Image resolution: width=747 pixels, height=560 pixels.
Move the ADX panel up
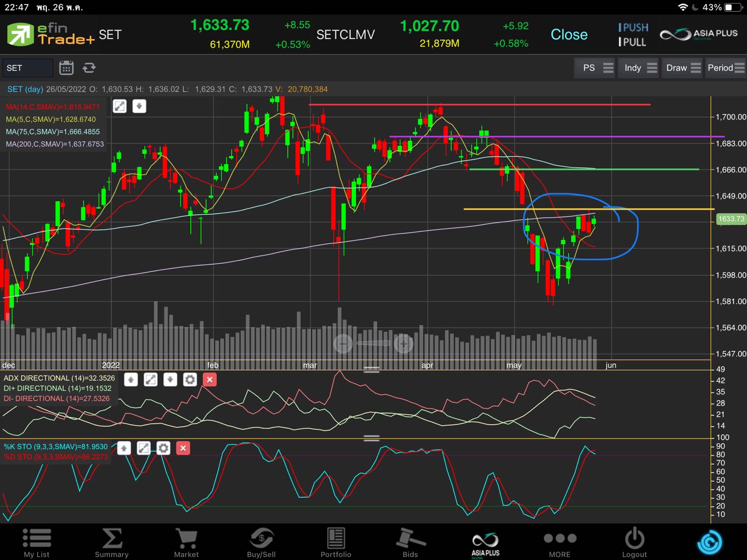(x=131, y=380)
